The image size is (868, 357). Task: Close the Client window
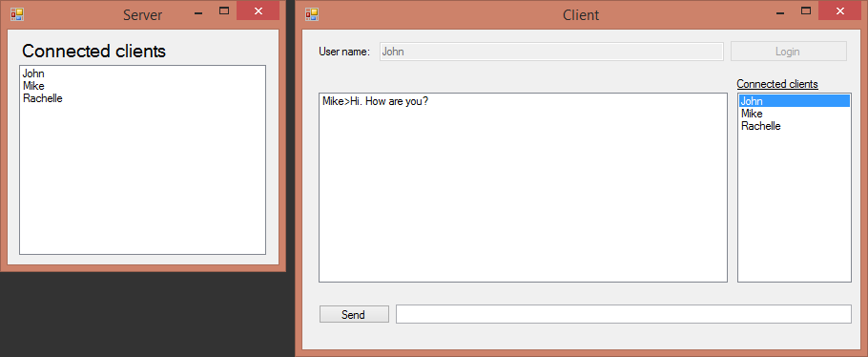(x=840, y=10)
